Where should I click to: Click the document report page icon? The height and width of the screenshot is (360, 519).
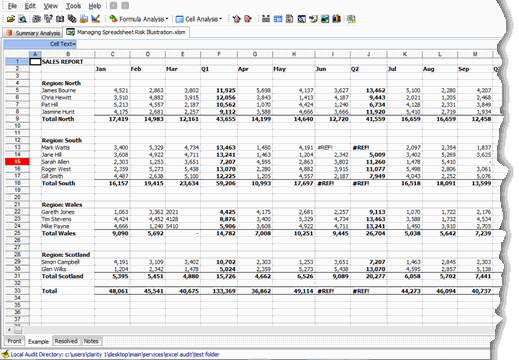point(289,19)
